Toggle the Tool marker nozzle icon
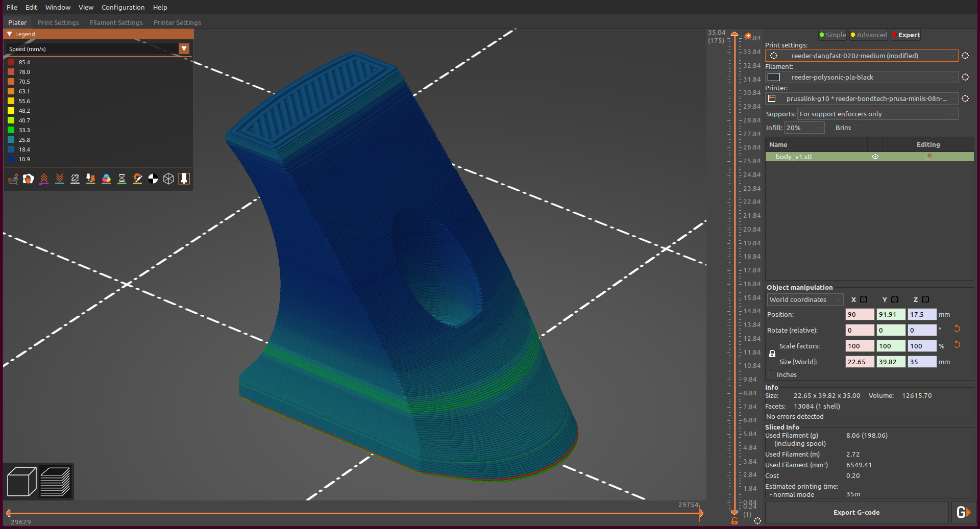Image resolution: width=980 pixels, height=529 pixels. coord(184,179)
